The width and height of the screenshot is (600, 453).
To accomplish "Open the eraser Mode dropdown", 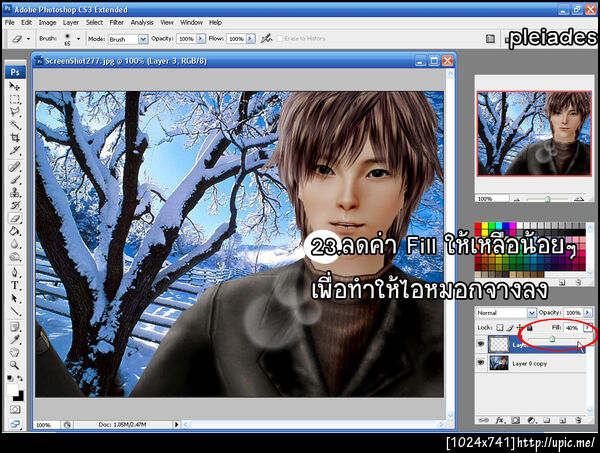I will coord(143,39).
